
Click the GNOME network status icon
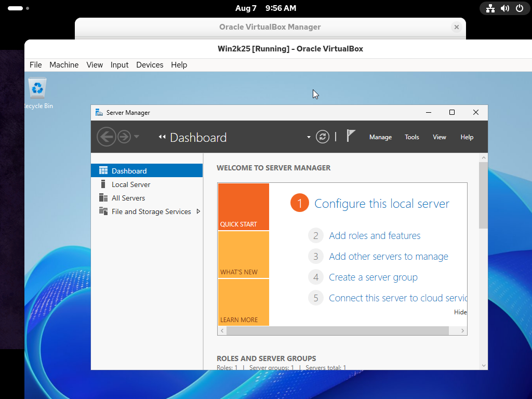click(490, 8)
